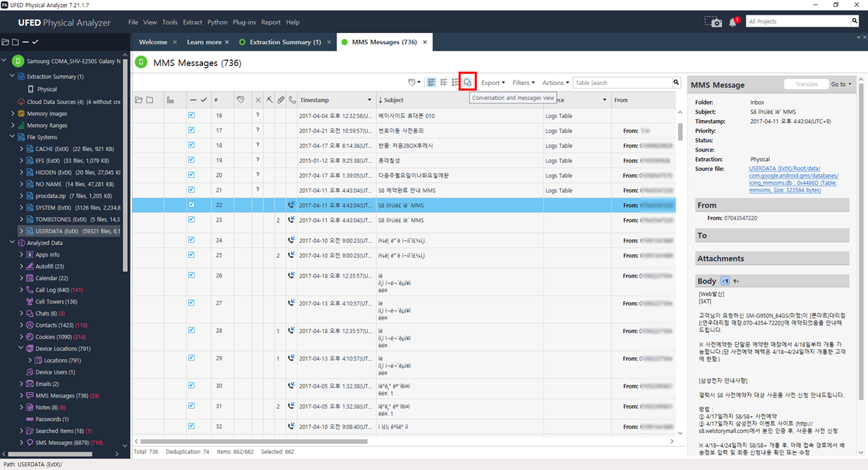Open the Plug-ins menu

(244, 22)
